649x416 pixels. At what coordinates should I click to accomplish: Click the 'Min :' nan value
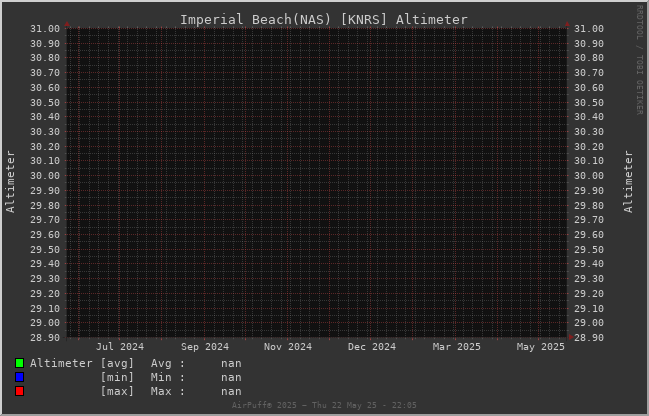(x=231, y=377)
